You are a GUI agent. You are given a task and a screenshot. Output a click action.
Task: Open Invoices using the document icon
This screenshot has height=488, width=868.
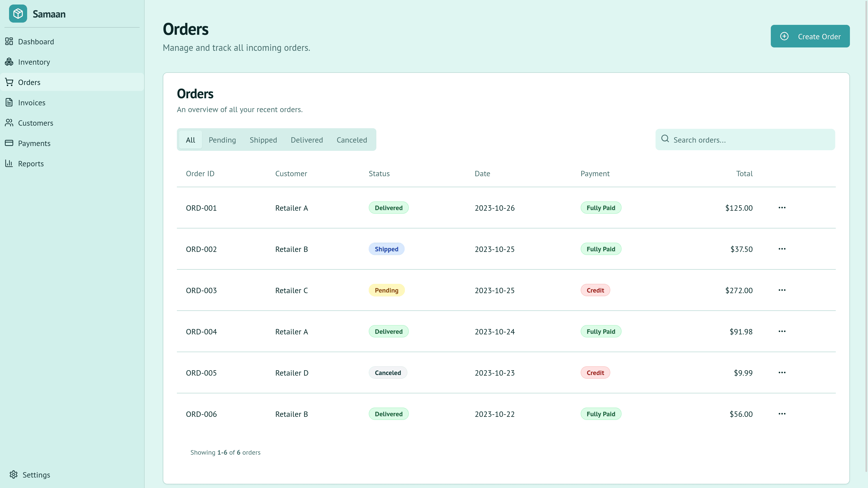(9, 103)
